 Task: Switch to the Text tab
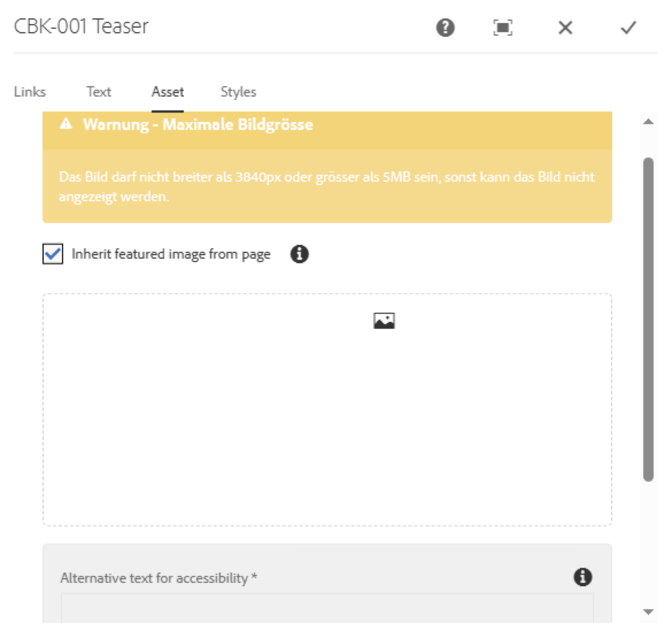99,92
